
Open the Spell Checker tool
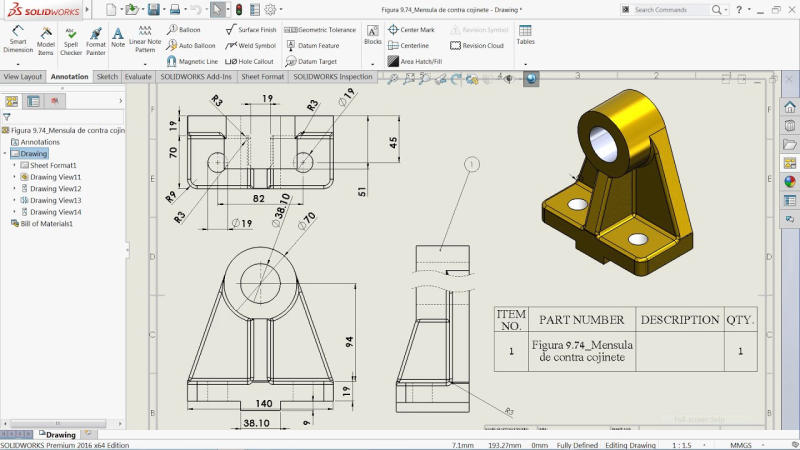[71, 41]
